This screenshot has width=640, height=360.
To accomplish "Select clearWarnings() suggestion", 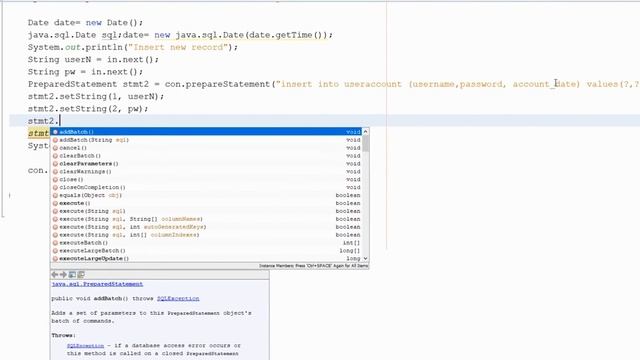I will 206,171.
